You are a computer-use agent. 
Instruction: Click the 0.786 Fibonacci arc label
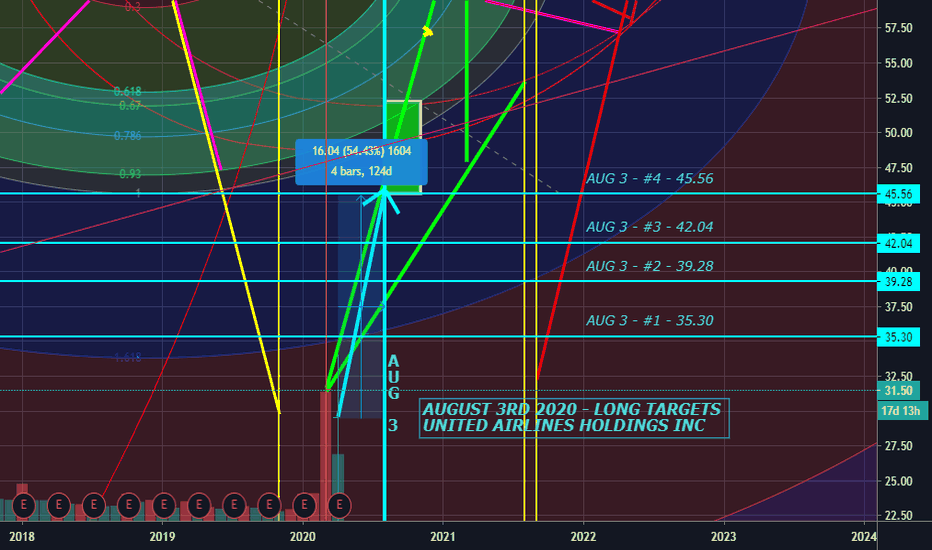coord(128,136)
